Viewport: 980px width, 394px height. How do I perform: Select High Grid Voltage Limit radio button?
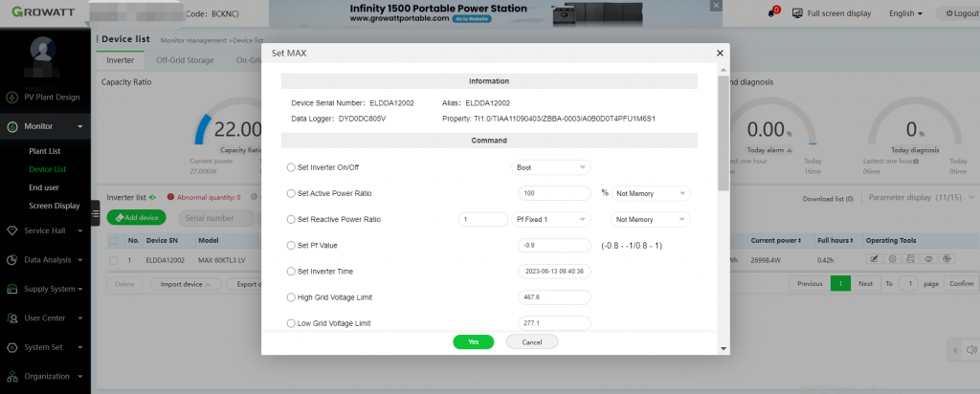coord(291,297)
